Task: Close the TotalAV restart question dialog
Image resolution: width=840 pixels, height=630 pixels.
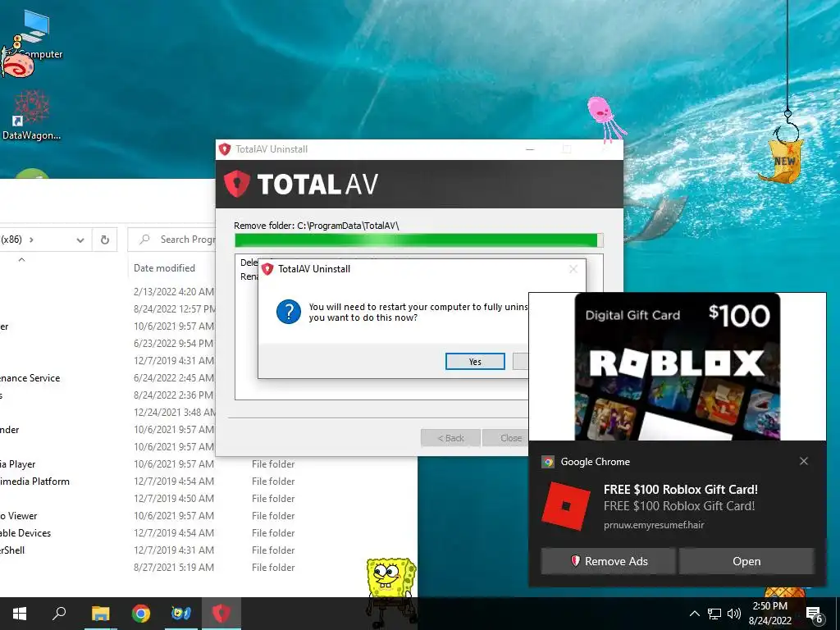Action: point(573,269)
